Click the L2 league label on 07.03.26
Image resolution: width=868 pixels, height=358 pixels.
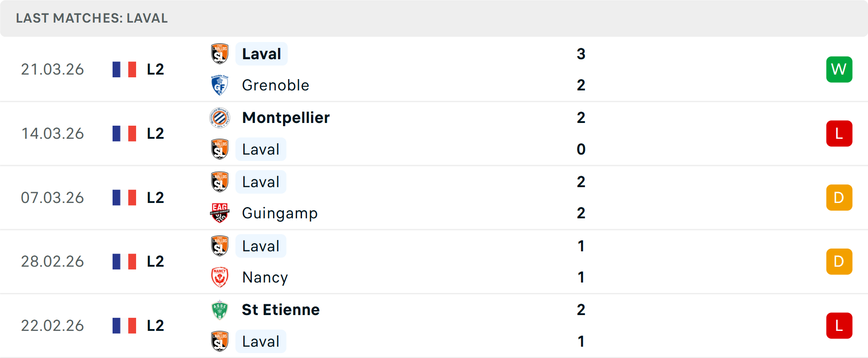coord(155,198)
